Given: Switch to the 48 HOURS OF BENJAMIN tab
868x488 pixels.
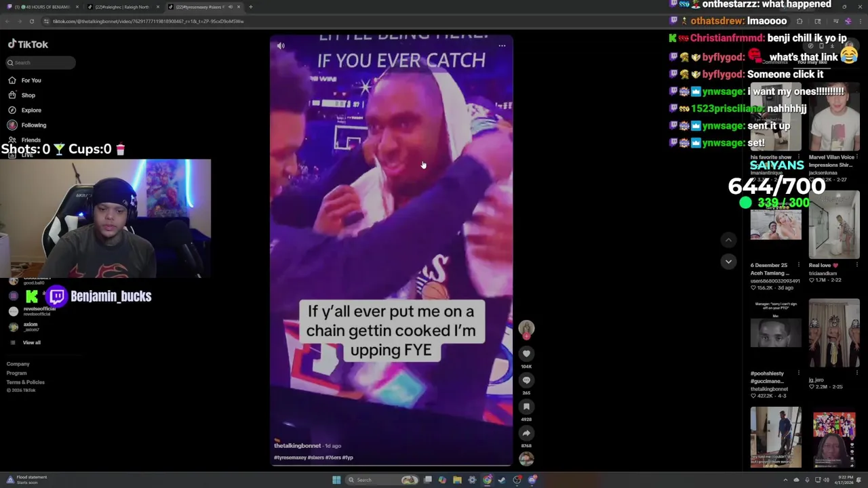Looking at the screenshot, I should 41,7.
